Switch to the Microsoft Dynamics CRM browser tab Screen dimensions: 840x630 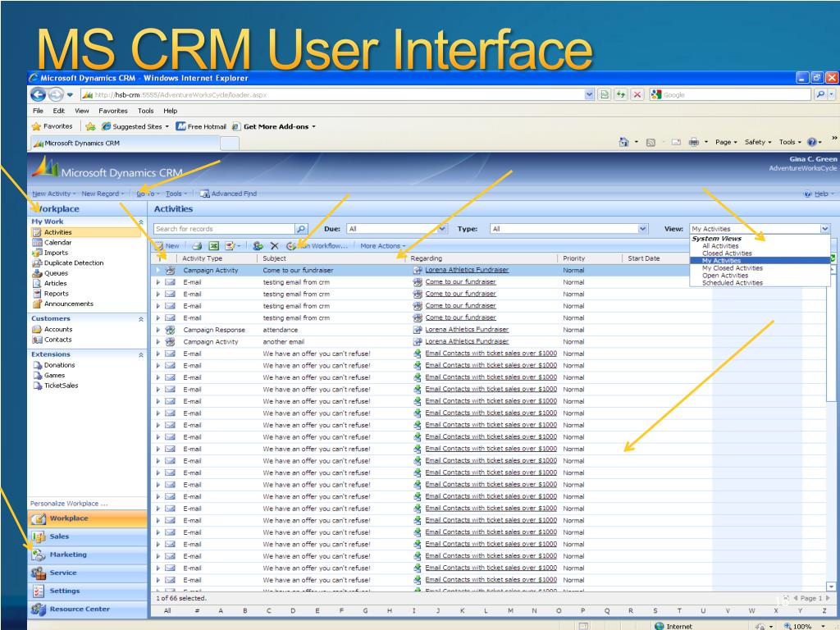pos(125,143)
